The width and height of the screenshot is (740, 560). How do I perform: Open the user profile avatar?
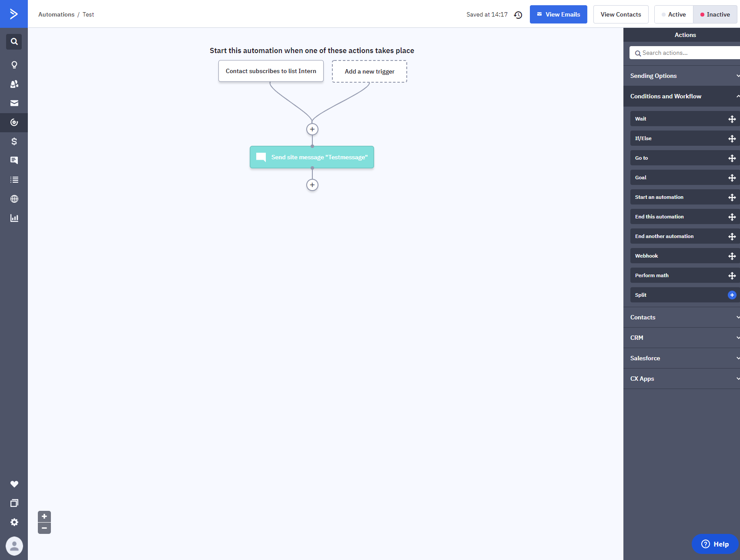coord(14,546)
